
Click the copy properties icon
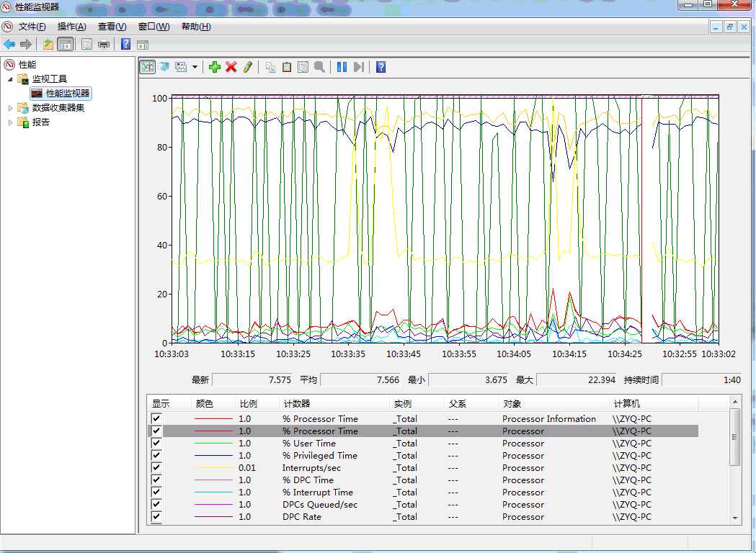click(270, 67)
